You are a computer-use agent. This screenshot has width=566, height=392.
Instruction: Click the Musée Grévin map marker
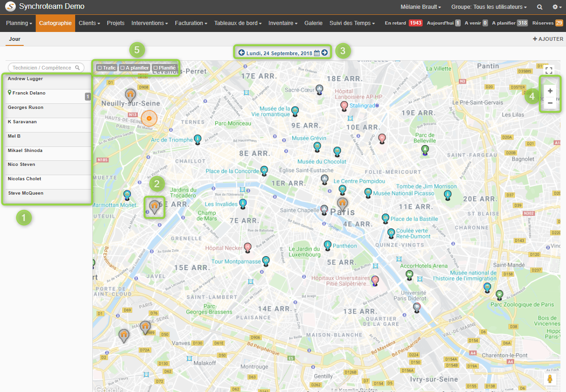[x=317, y=147]
